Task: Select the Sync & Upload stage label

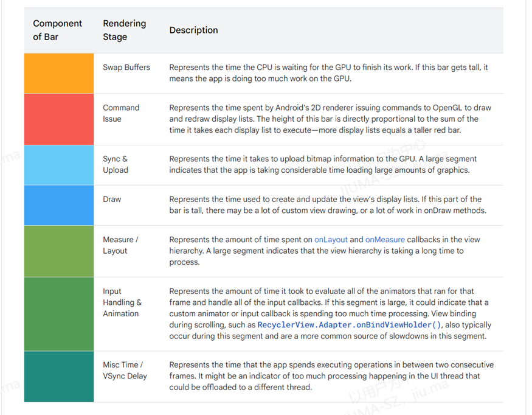Action: click(x=116, y=165)
